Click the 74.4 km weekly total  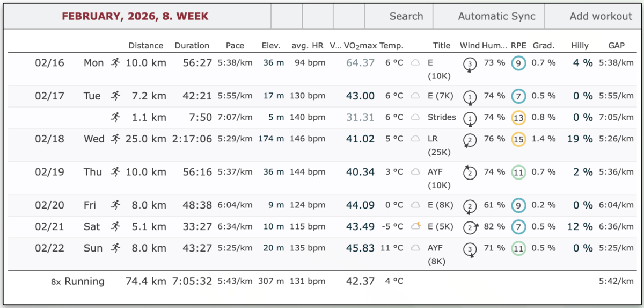tap(146, 281)
